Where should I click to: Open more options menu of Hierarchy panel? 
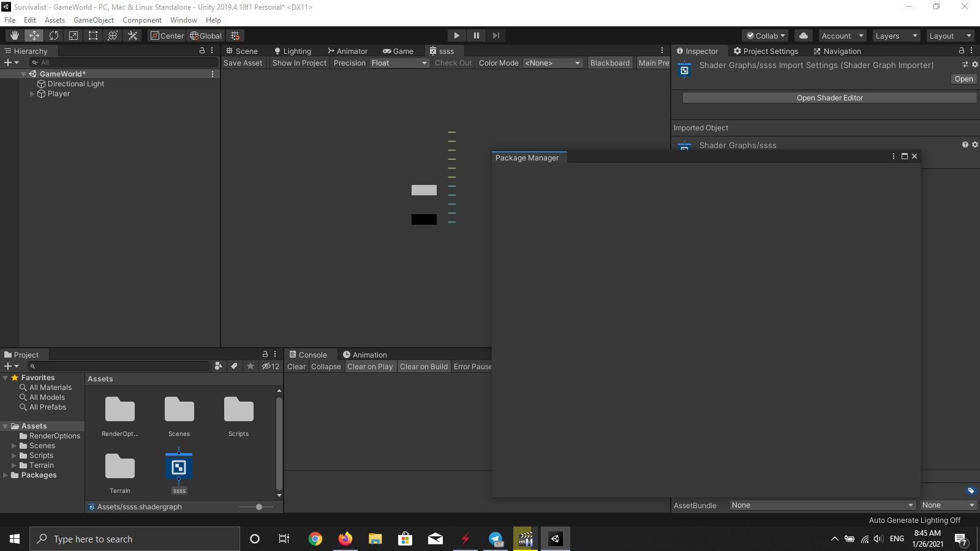pos(212,51)
